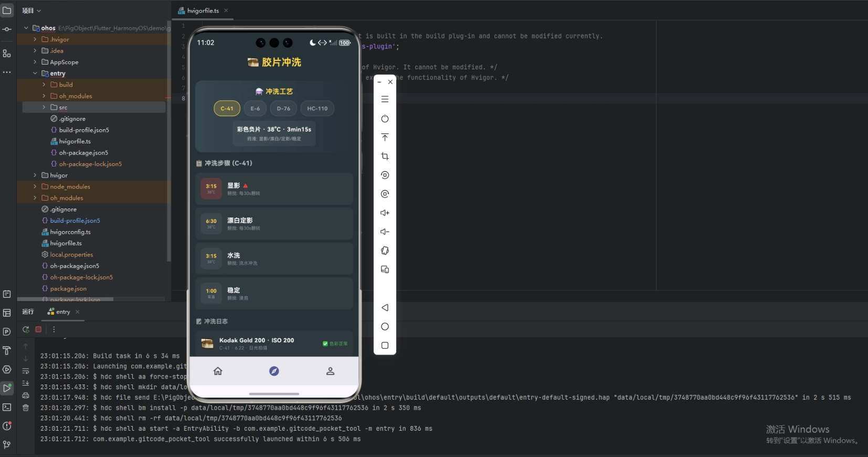868x457 pixels.
Task: Tap emulator recent apps square button
Action: click(x=385, y=346)
